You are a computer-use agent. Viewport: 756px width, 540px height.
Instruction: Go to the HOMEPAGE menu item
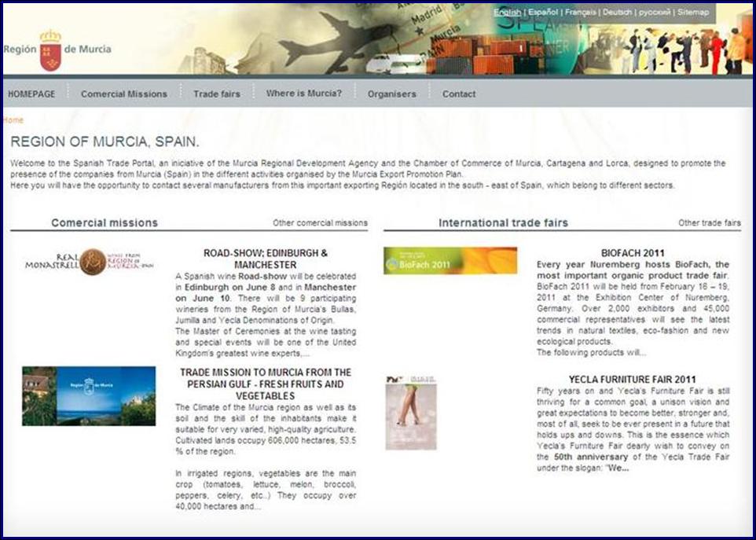[x=31, y=94]
